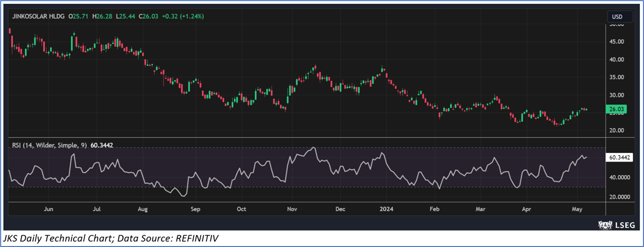Image resolution: width=644 pixels, height=247 pixels.
Task: Click the Mar date axis label
Action: pyautogui.click(x=480, y=209)
